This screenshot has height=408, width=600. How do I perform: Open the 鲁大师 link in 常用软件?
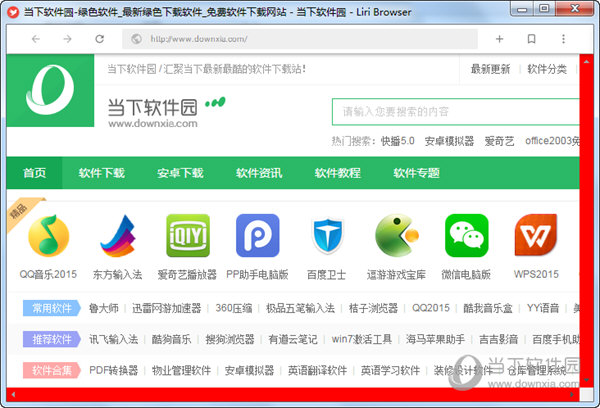104,308
